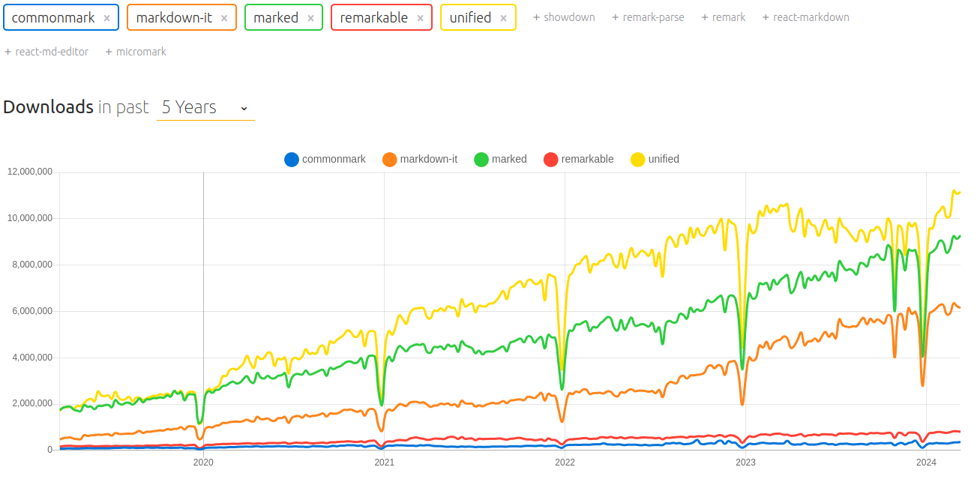980x479 pixels.
Task: Add remark to the comparison
Action: click(723, 16)
